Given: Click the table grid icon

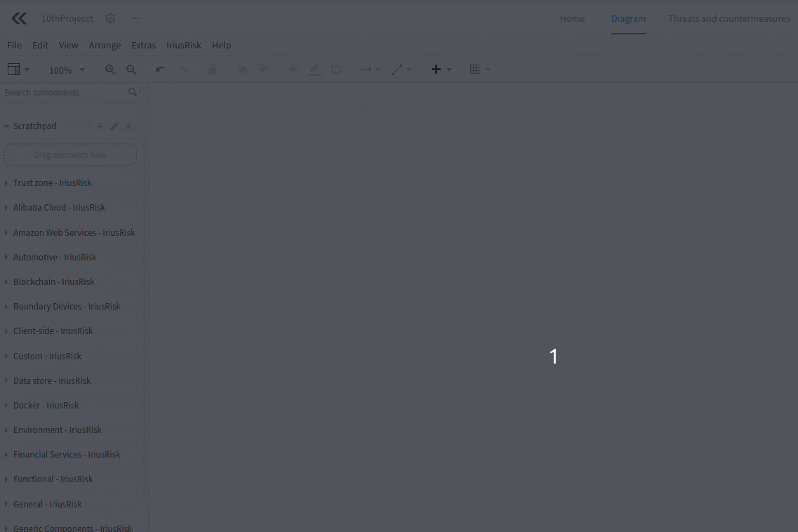Looking at the screenshot, I should coord(475,69).
